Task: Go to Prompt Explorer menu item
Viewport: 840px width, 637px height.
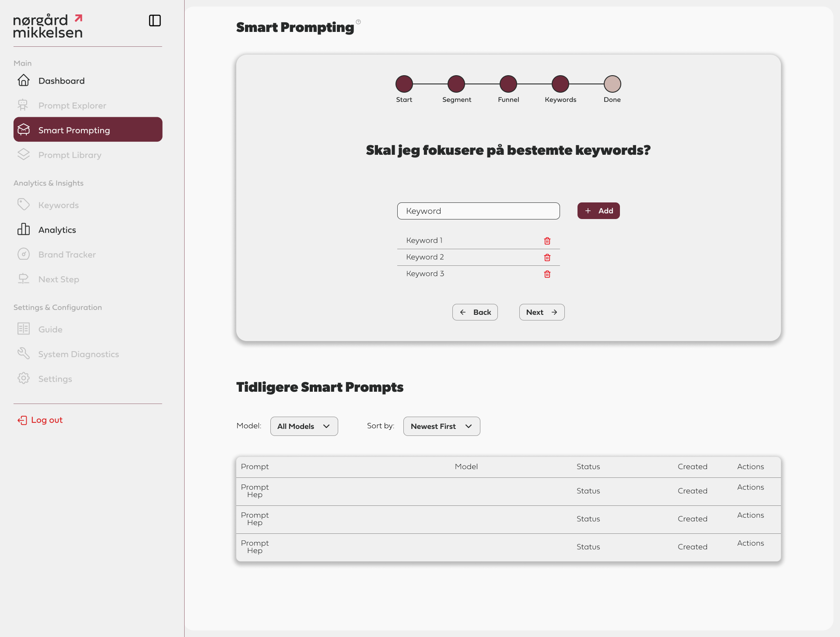Action: click(72, 105)
